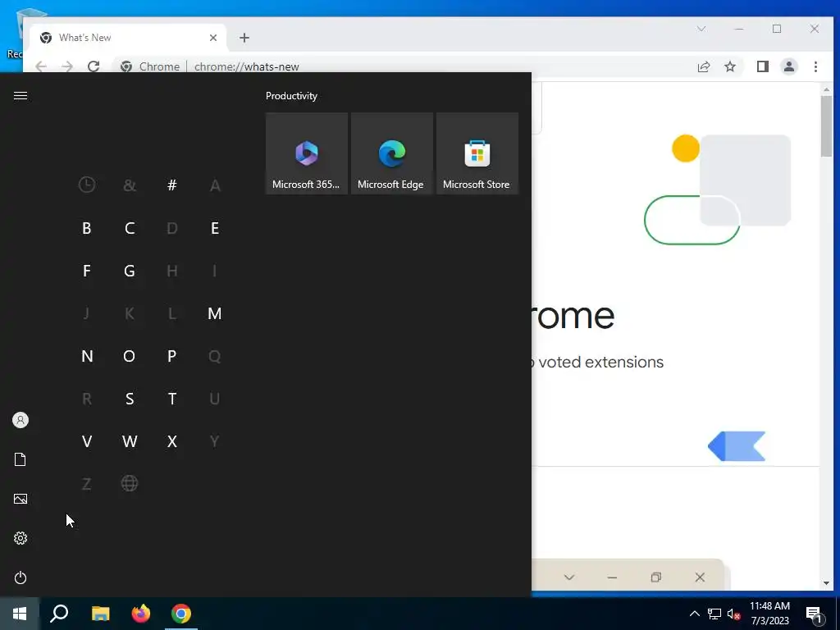Open Documents from the Start sidebar
This screenshot has width=840, height=630.
click(21, 459)
